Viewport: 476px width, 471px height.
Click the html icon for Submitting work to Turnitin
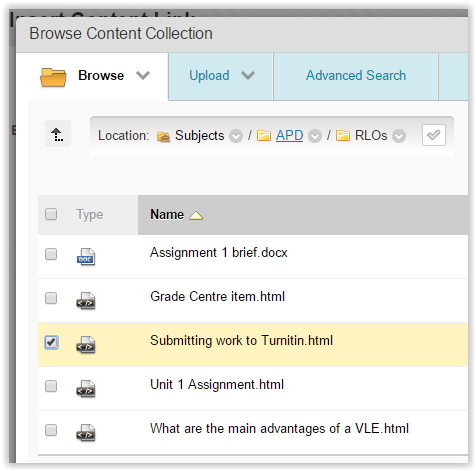[x=86, y=345]
